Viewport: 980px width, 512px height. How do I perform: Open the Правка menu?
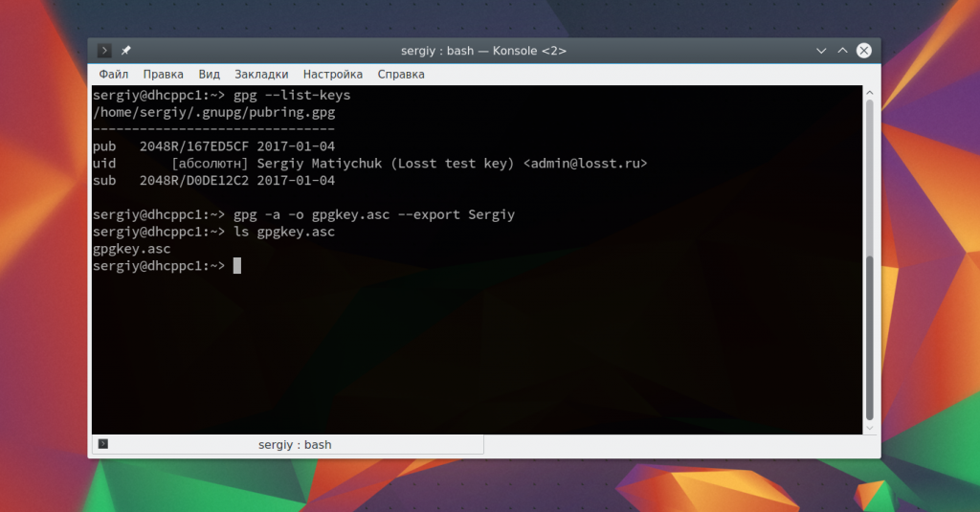point(164,74)
